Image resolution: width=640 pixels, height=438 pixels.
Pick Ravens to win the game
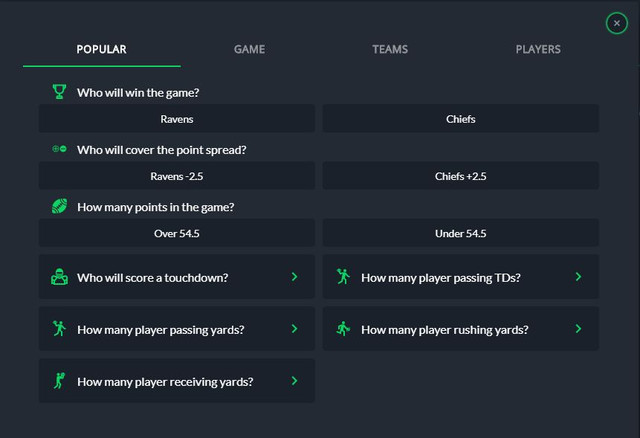(x=177, y=118)
